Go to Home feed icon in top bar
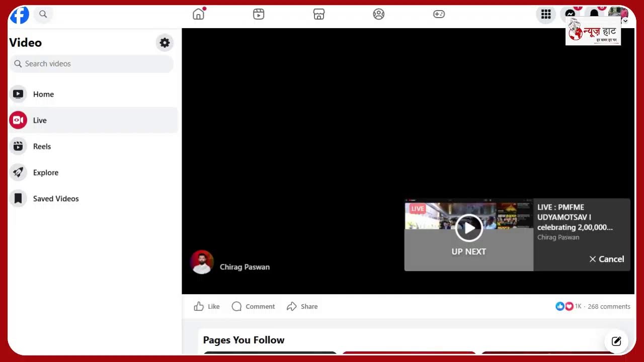The width and height of the screenshot is (644, 362). pyautogui.click(x=199, y=14)
